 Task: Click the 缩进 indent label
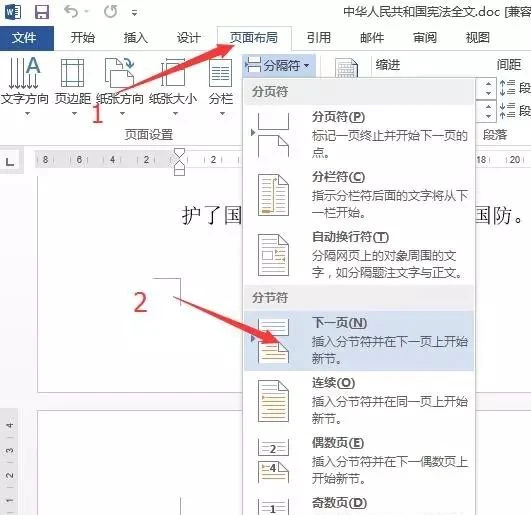(388, 65)
